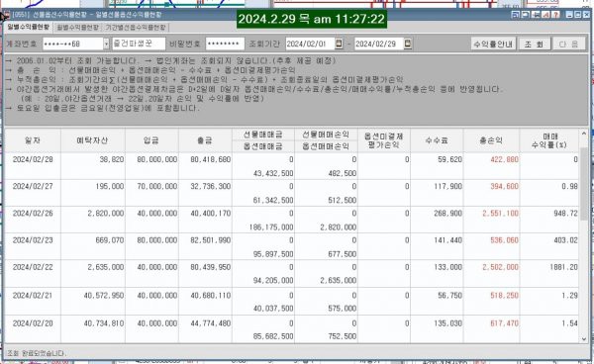The image size is (594, 364).
Task: Click the third title bar arrow icon
Action: coord(536,15)
